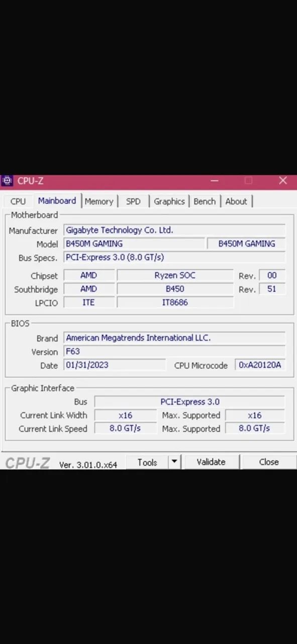Viewport: 297px width, 644px height.
Task: Click the CPU Microcode value 0xA20120A
Action: [260, 365]
